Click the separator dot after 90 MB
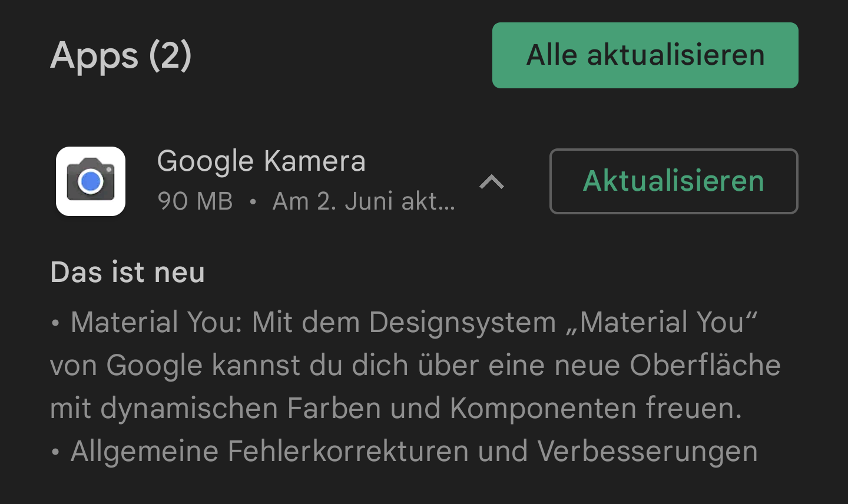 point(253,202)
